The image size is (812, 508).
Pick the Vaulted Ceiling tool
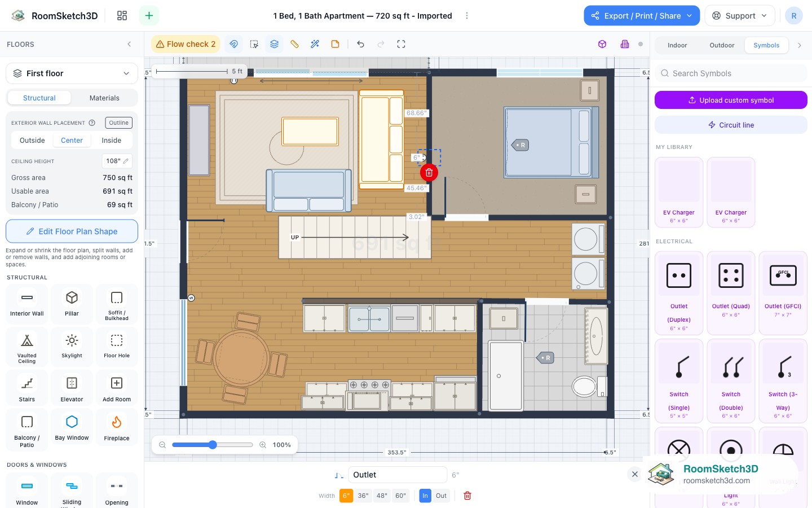point(27,347)
